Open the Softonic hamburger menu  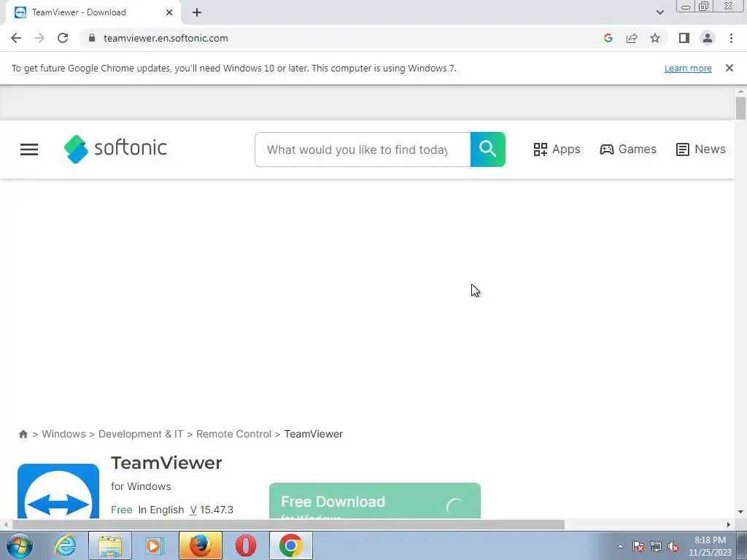pos(29,149)
